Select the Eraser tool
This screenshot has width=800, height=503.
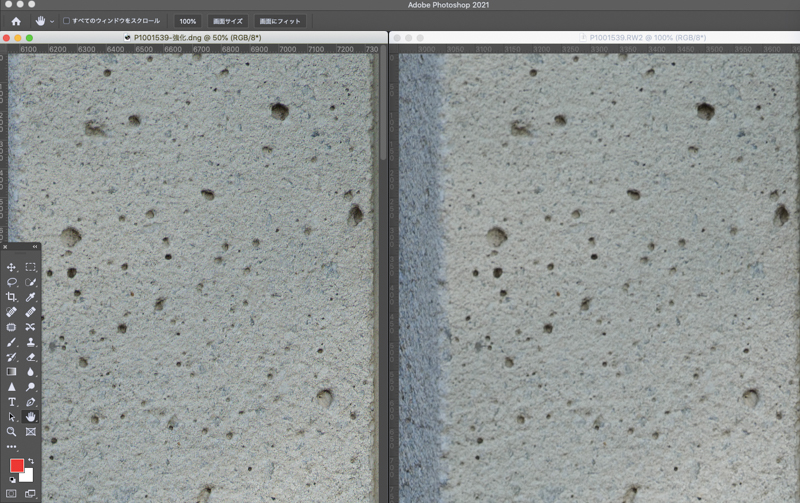31,357
